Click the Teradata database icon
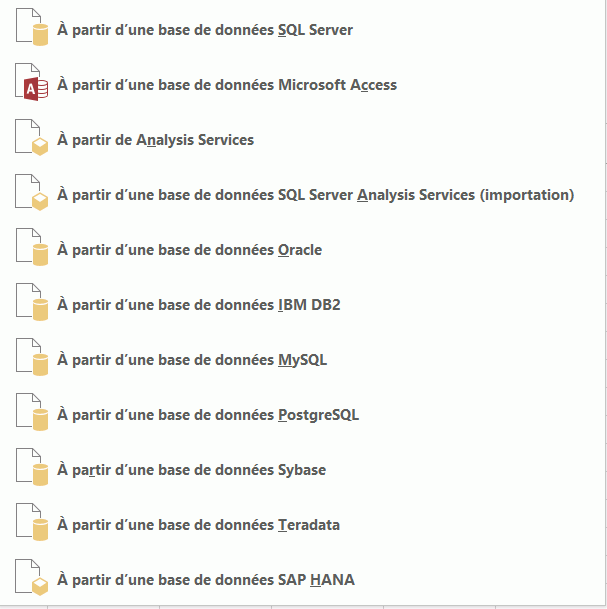 (32, 524)
